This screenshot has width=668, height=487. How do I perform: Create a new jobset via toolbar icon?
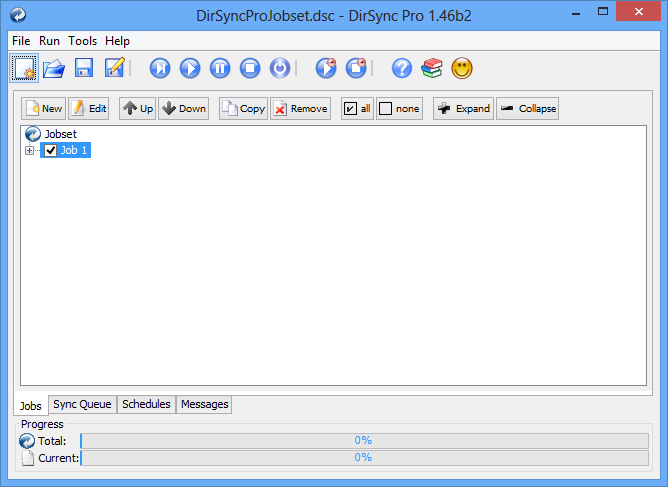pyautogui.click(x=24, y=68)
